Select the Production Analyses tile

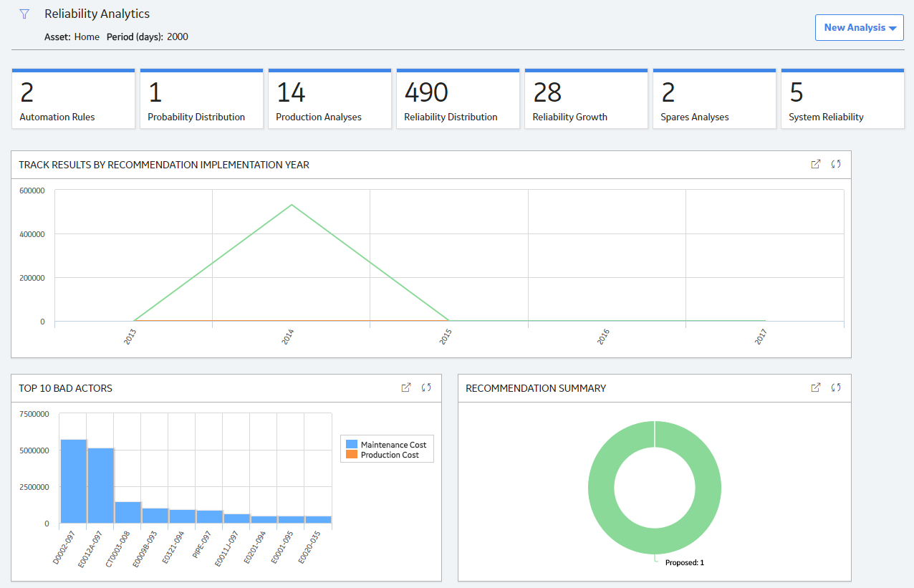coord(329,99)
